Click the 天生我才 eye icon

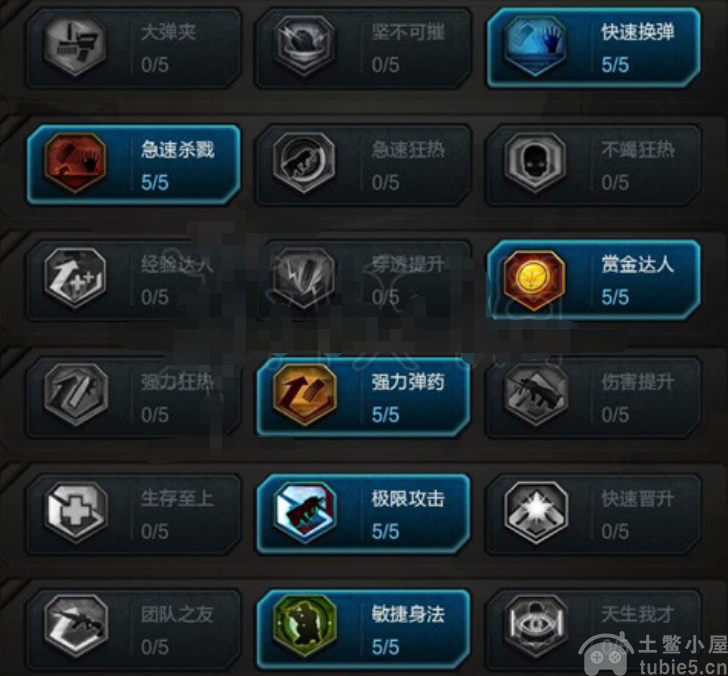click(x=536, y=626)
